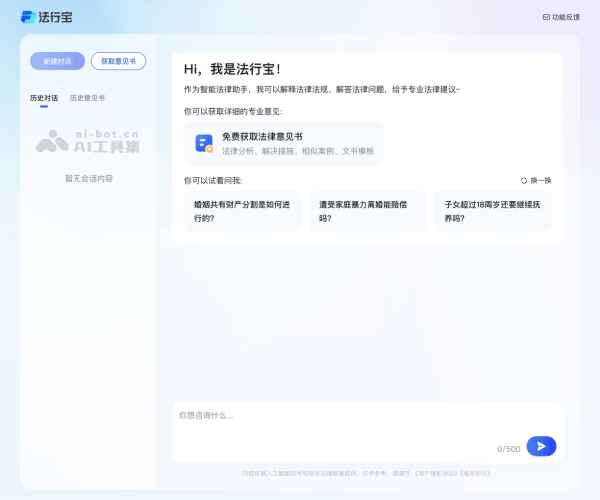The image size is (600, 500).
Task: Open the 历史意见书 tab
Action: [87, 98]
